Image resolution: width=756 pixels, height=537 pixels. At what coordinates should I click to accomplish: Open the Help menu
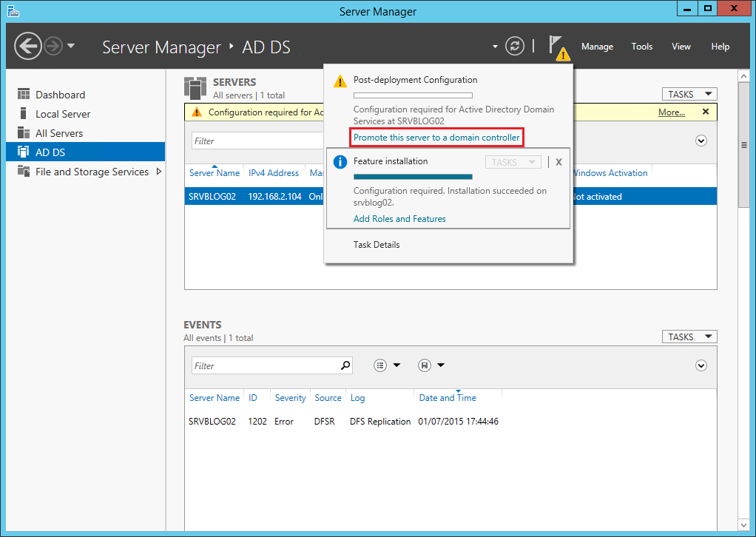pyautogui.click(x=720, y=47)
